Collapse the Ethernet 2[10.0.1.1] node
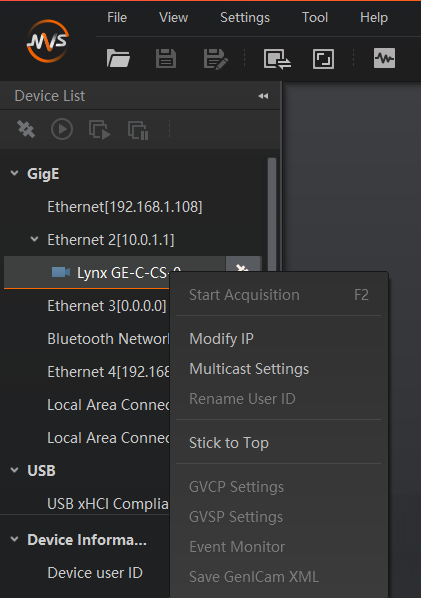The width and height of the screenshot is (421, 598). [34, 239]
